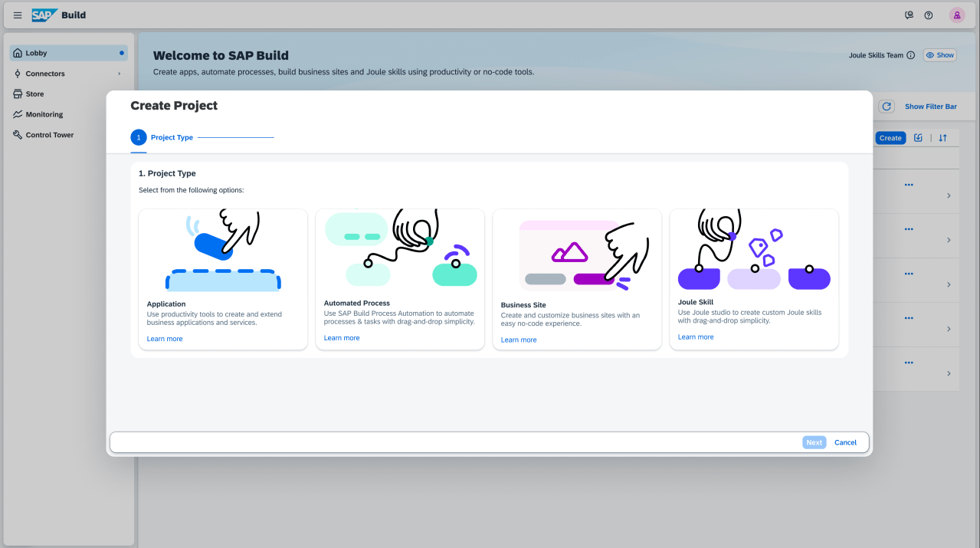Click the Control Tower tools icon

18,135
